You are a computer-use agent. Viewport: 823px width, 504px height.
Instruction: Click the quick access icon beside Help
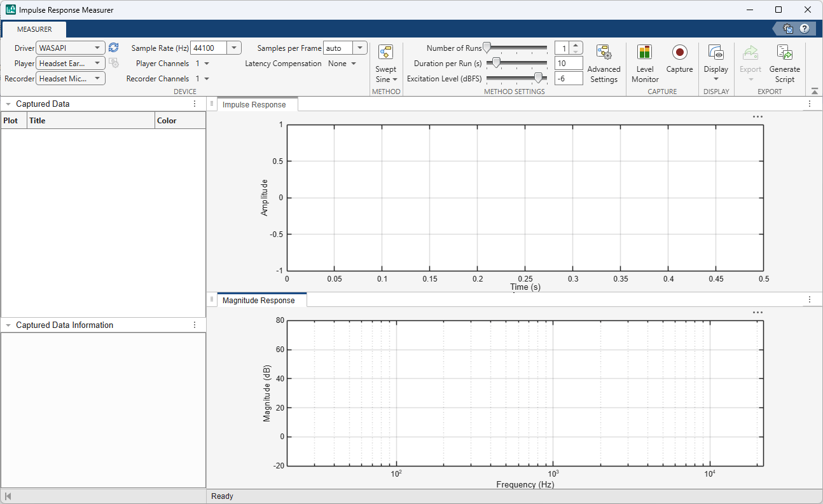(x=788, y=29)
